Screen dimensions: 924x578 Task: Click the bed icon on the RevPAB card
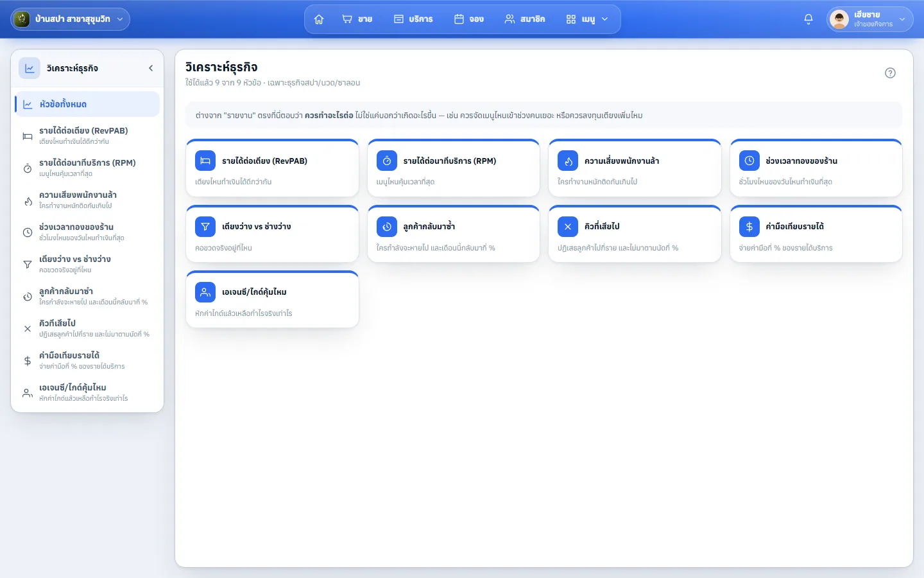(205, 161)
